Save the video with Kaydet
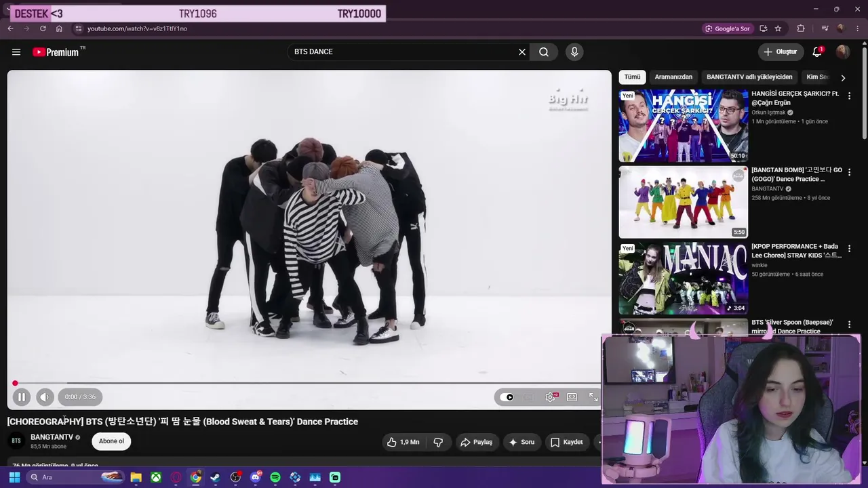868x488 pixels. (x=567, y=442)
